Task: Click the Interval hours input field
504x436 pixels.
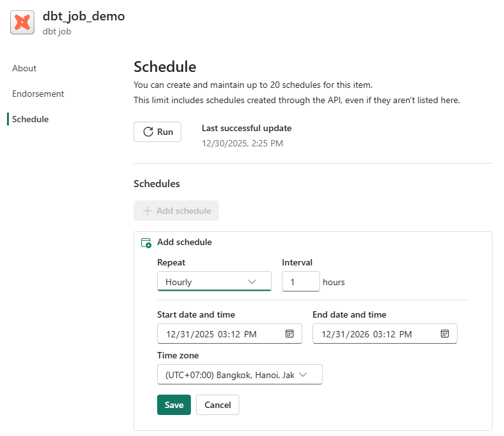Action: [x=300, y=281]
